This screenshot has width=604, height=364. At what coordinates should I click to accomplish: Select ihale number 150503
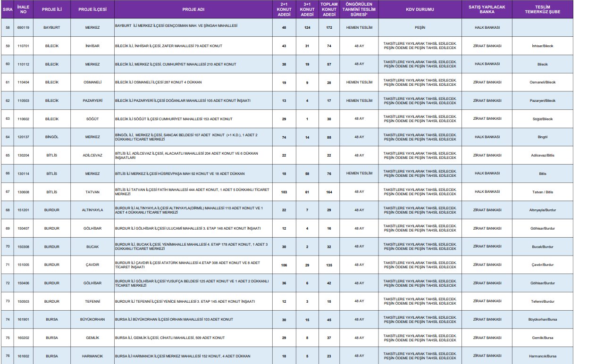coord(23,301)
